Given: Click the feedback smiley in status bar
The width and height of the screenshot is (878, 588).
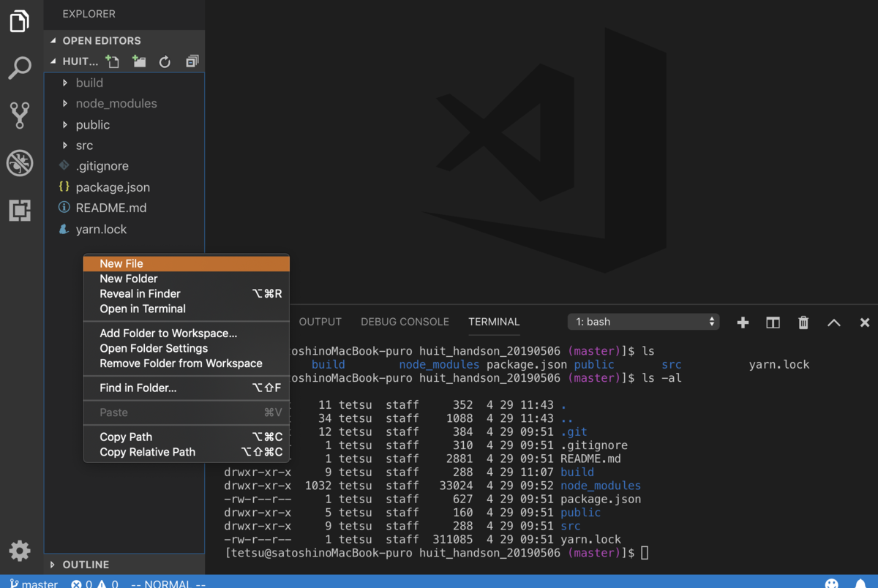Looking at the screenshot, I should point(832,584).
